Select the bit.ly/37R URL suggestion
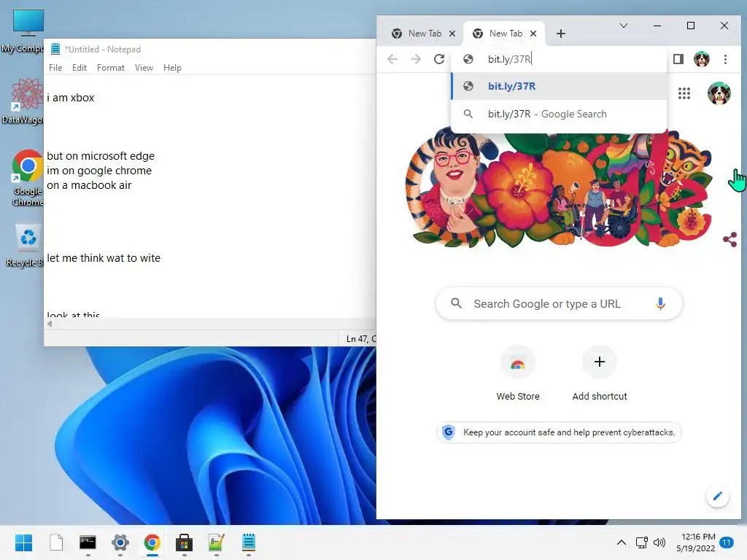 click(x=559, y=86)
